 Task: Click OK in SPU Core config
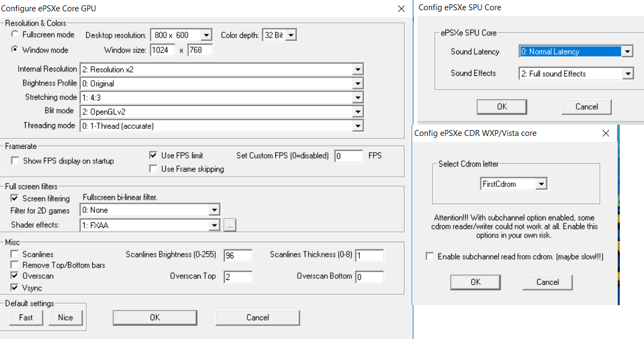click(x=502, y=106)
